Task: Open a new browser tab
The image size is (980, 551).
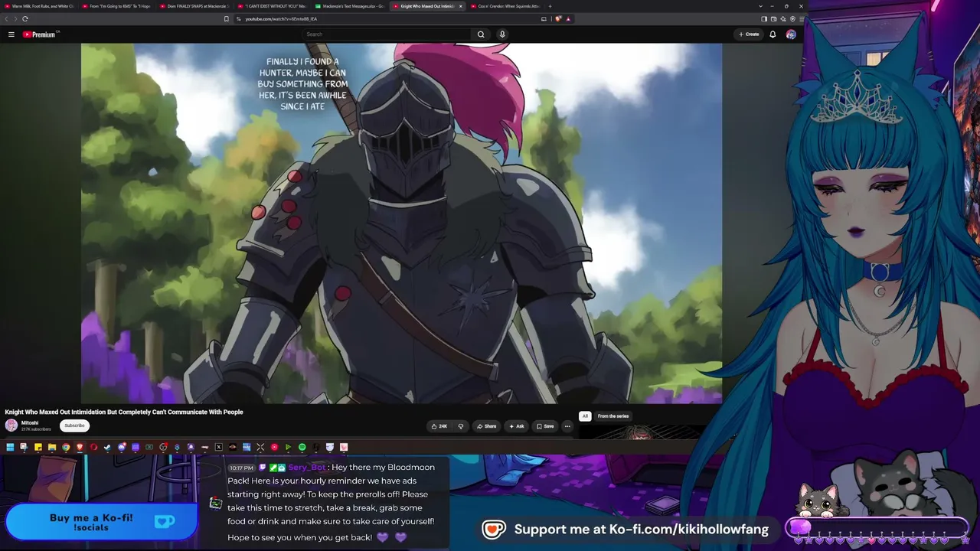Action: (x=550, y=6)
